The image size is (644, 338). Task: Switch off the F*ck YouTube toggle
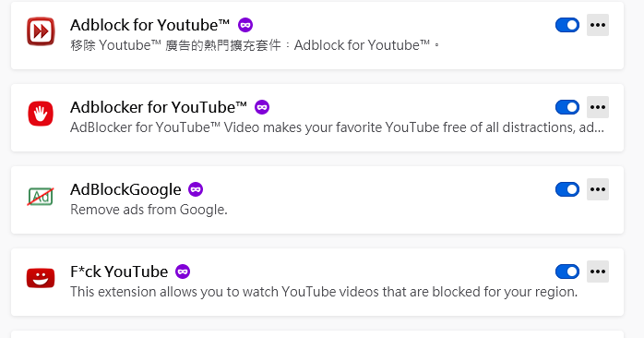pyautogui.click(x=567, y=272)
